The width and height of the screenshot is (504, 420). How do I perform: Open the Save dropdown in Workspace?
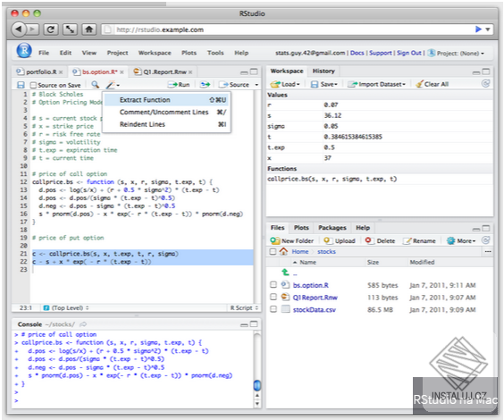point(324,84)
